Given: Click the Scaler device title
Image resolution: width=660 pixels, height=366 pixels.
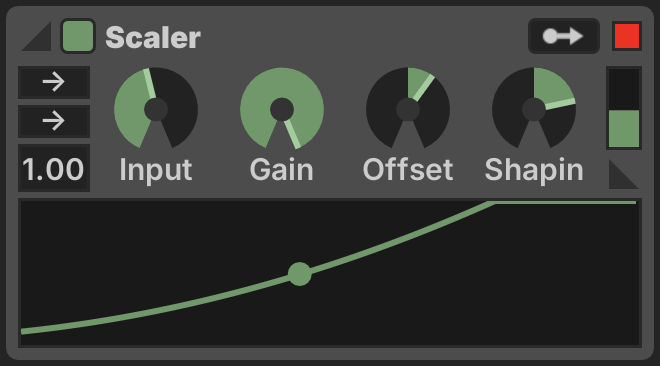Looking at the screenshot, I should (x=153, y=37).
